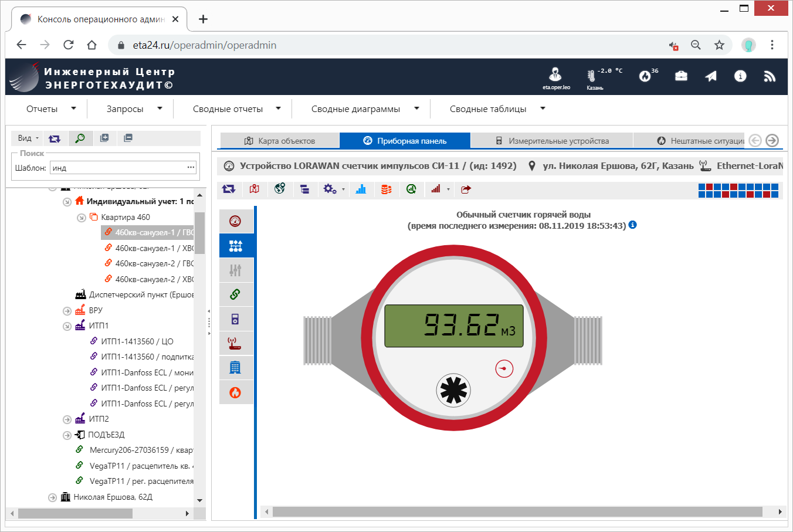
Task: Open the red antenna gateway sidebar icon
Action: (x=236, y=343)
